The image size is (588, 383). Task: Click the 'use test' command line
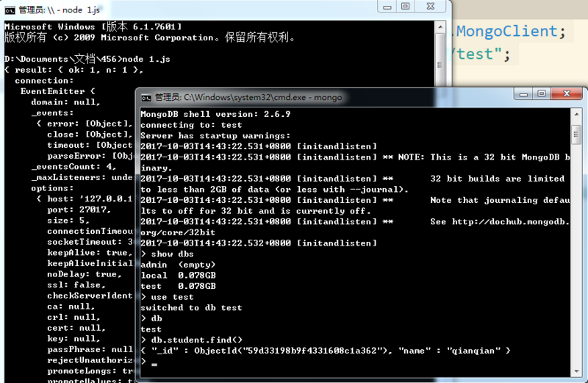coord(168,297)
